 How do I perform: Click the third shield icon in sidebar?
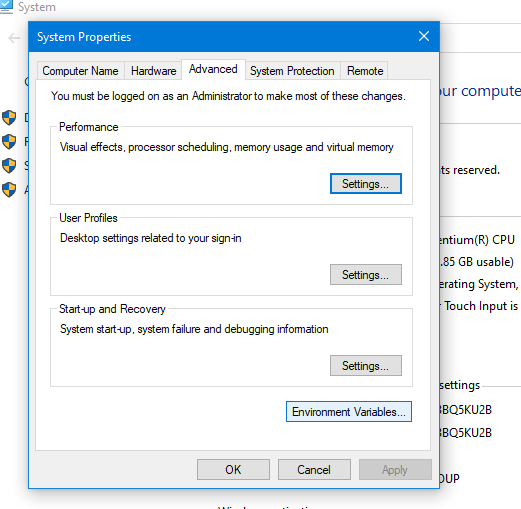(9, 166)
